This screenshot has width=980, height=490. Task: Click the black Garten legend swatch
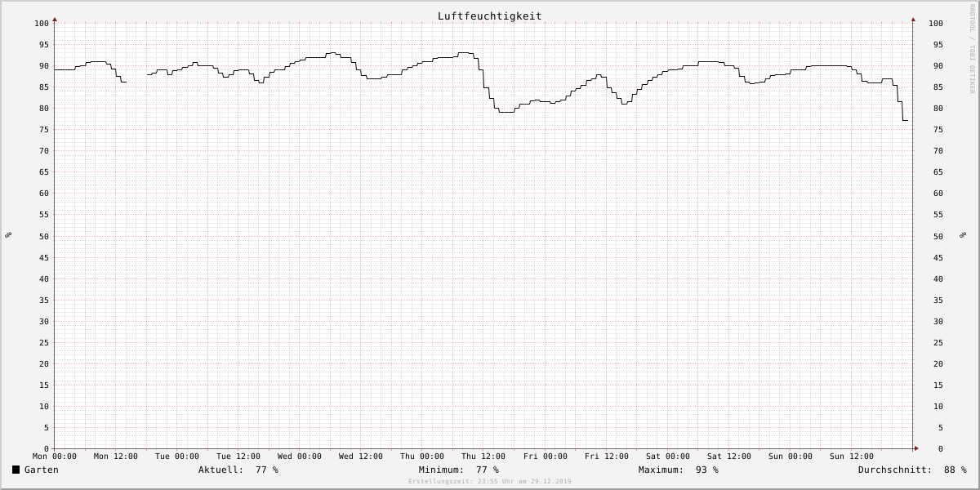(16, 470)
